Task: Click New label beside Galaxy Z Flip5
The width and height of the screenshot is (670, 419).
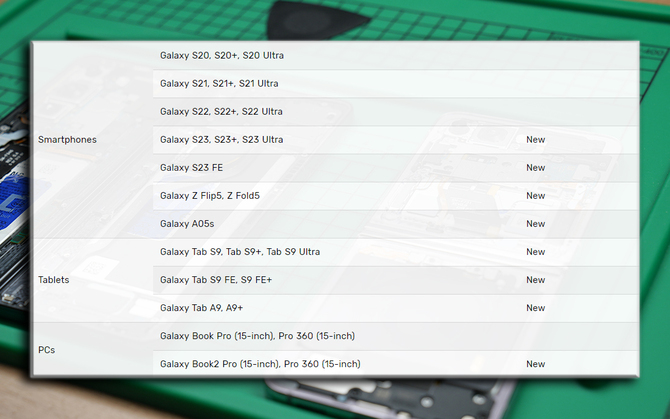Action: (535, 196)
